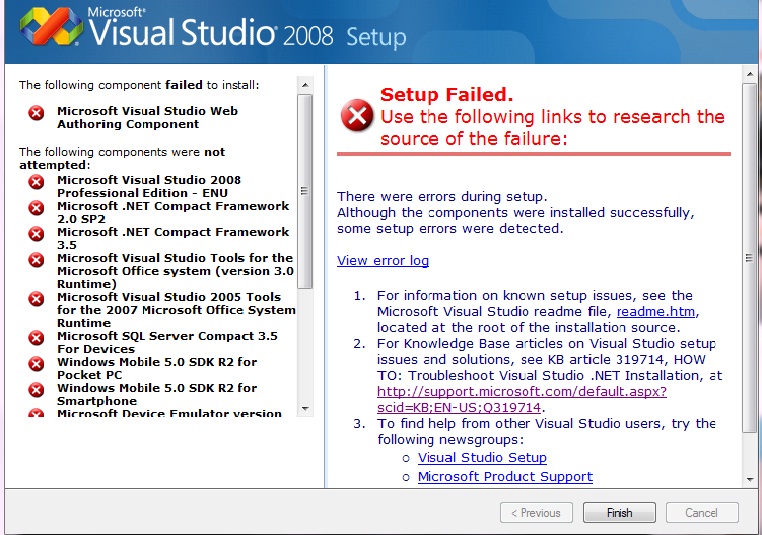Select 'Microsoft SQL Server Compact 3.5 For Devices' item

[167, 342]
